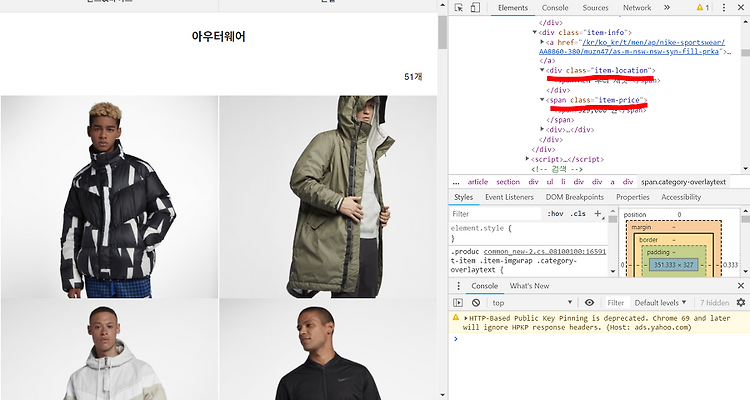Open the common_new-2.cs stylesheet link
Screen dimensions: 750x400
click(545, 251)
